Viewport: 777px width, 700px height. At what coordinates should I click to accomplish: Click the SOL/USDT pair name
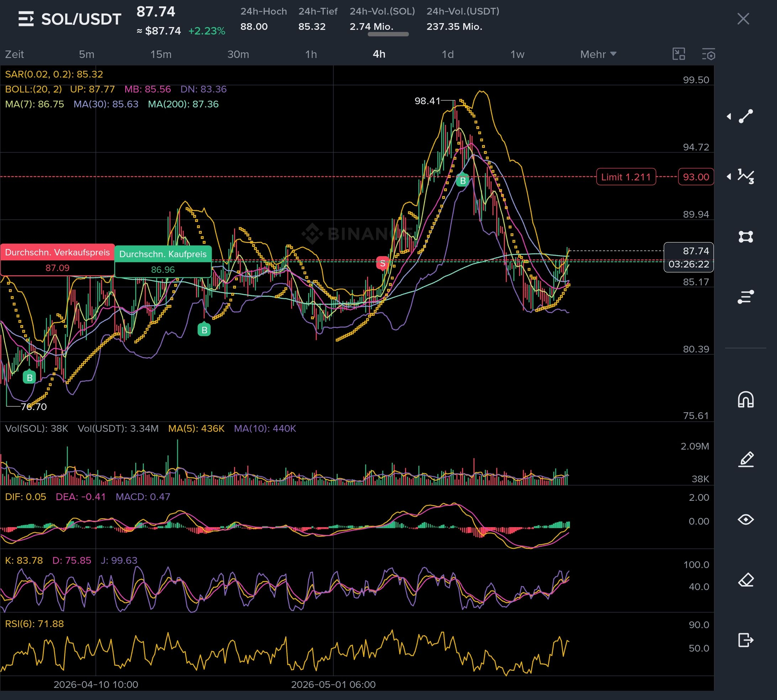tap(81, 19)
